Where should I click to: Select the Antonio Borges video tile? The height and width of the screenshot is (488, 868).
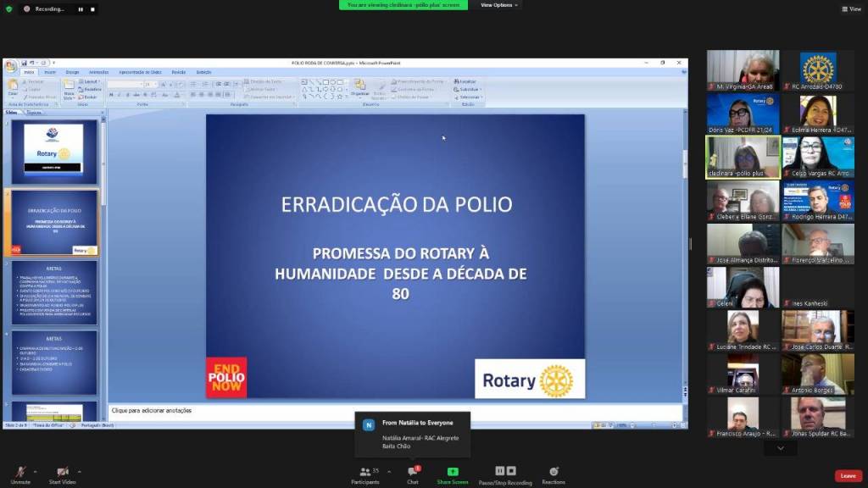point(817,374)
